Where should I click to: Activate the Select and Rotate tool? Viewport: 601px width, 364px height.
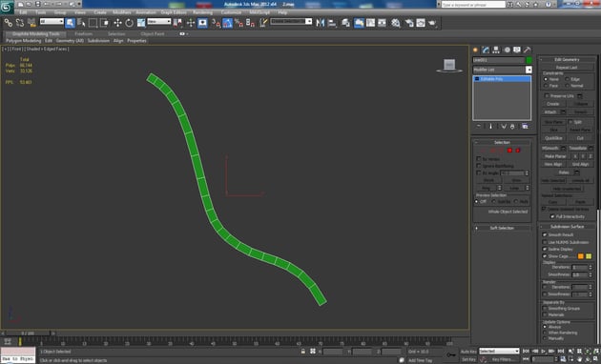pyautogui.click(x=129, y=23)
